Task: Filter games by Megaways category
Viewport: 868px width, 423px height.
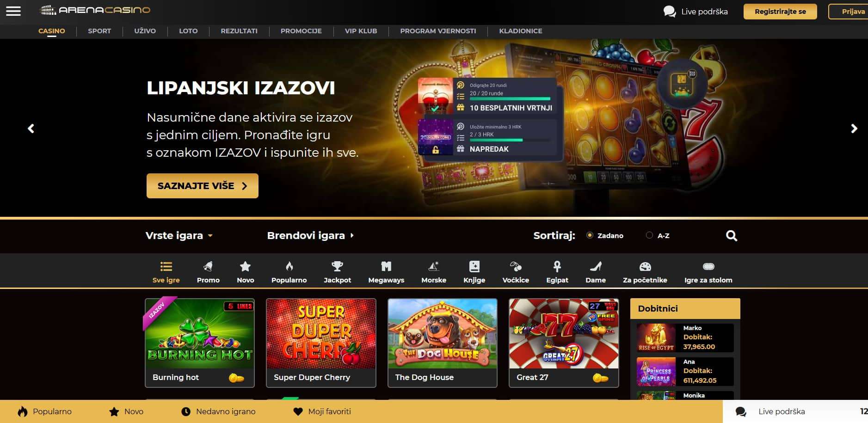Action: [386, 272]
